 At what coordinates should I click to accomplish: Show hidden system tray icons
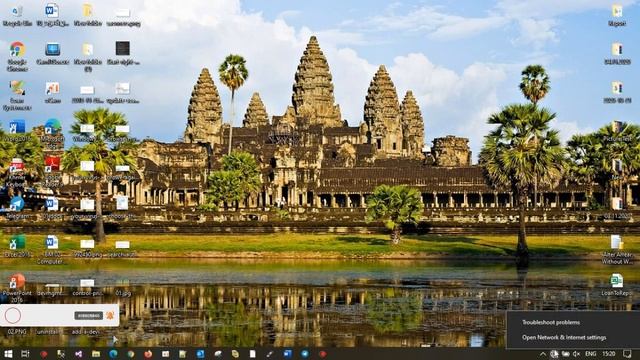click(x=543, y=354)
